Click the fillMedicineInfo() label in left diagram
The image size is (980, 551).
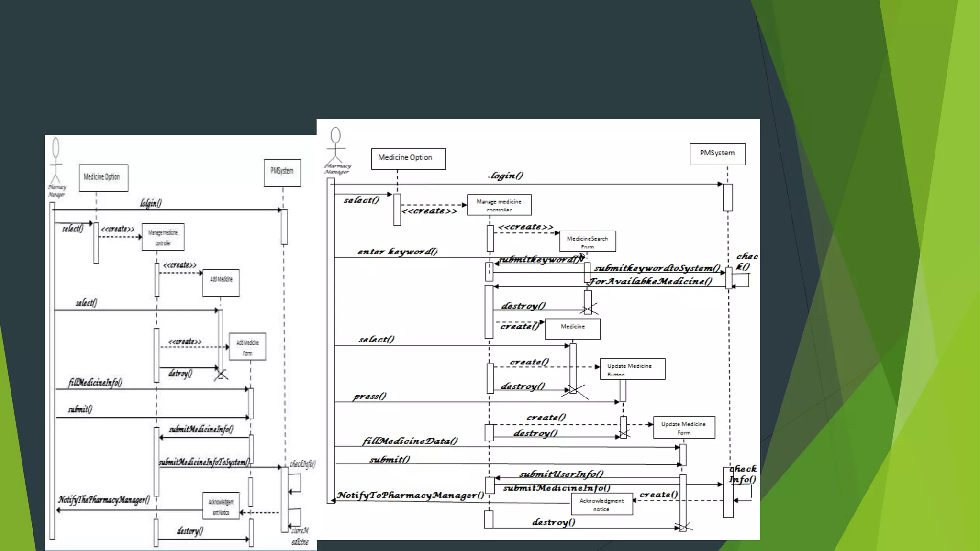95,382
